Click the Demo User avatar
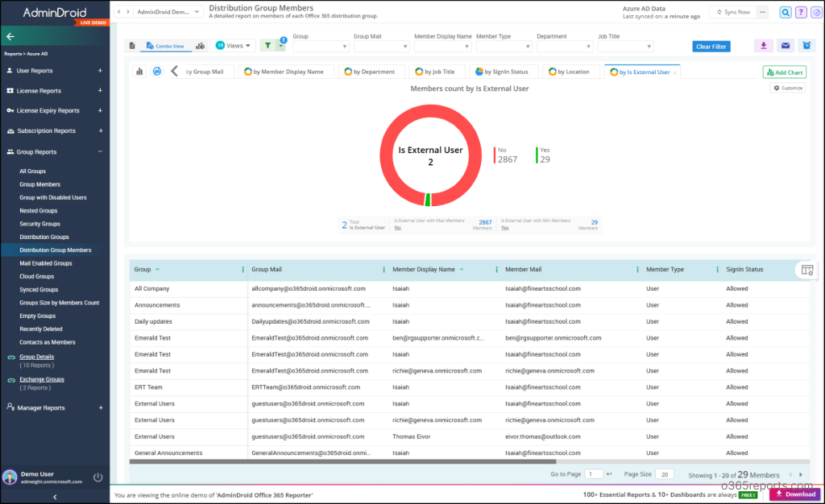The width and height of the screenshot is (825, 504). 10,477
